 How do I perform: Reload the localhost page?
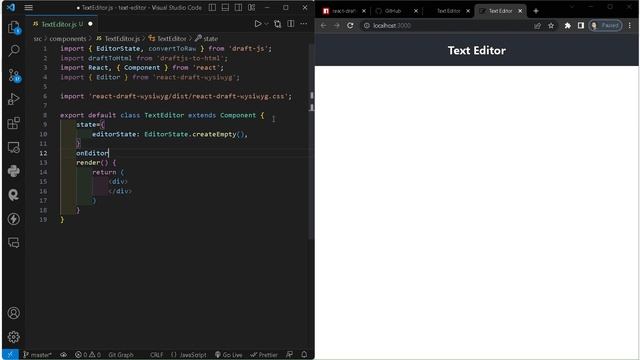coord(350,25)
